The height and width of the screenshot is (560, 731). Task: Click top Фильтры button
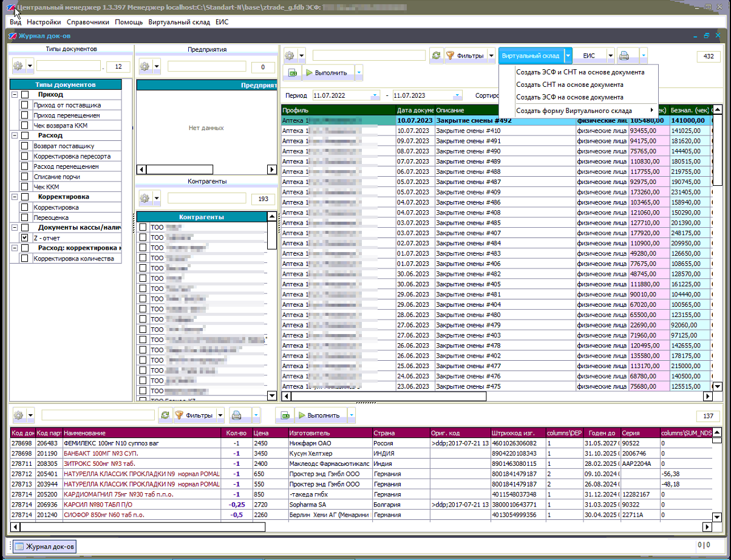tap(466, 56)
